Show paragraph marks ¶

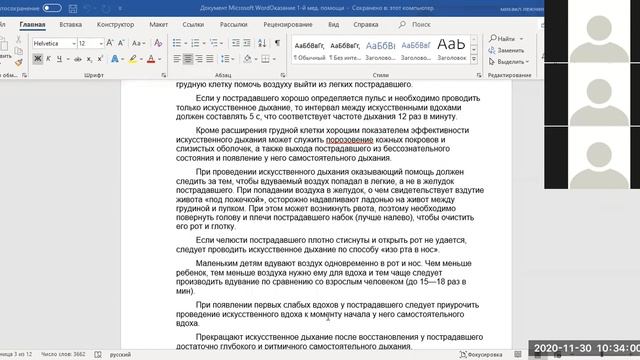click(x=277, y=43)
